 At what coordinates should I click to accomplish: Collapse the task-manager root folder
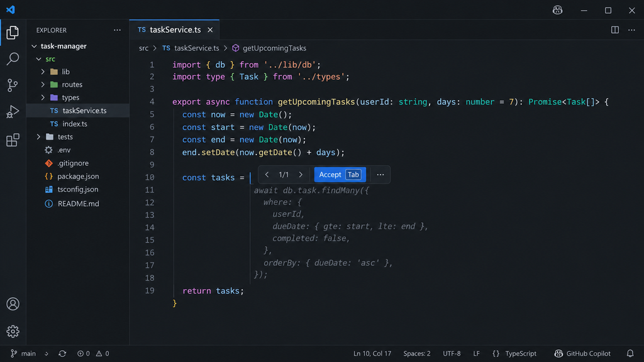coord(35,47)
